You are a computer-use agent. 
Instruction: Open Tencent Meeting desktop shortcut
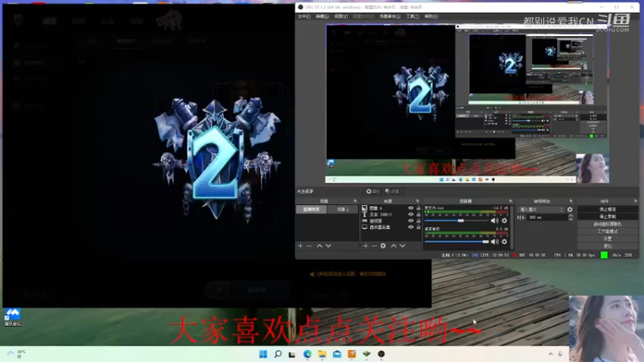click(12, 317)
